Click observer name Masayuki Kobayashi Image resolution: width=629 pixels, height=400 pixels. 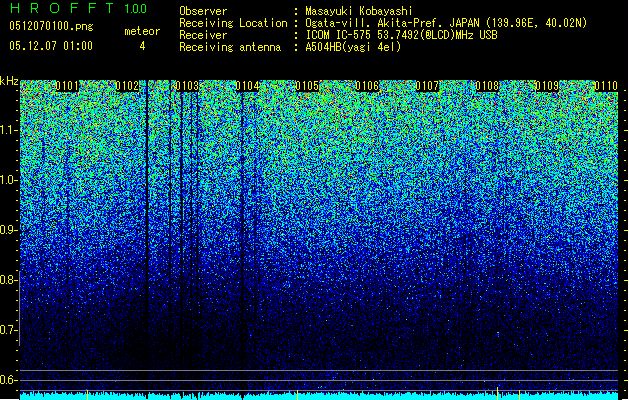(359, 11)
